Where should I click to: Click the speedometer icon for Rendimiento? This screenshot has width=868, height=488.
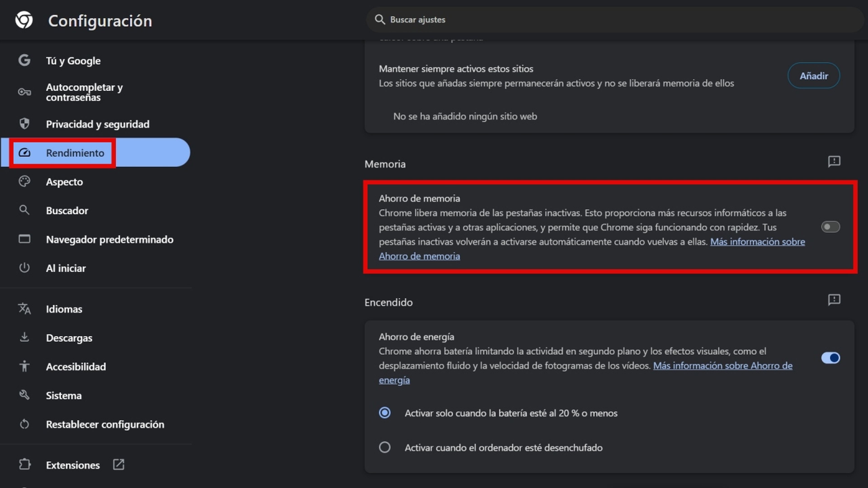24,152
